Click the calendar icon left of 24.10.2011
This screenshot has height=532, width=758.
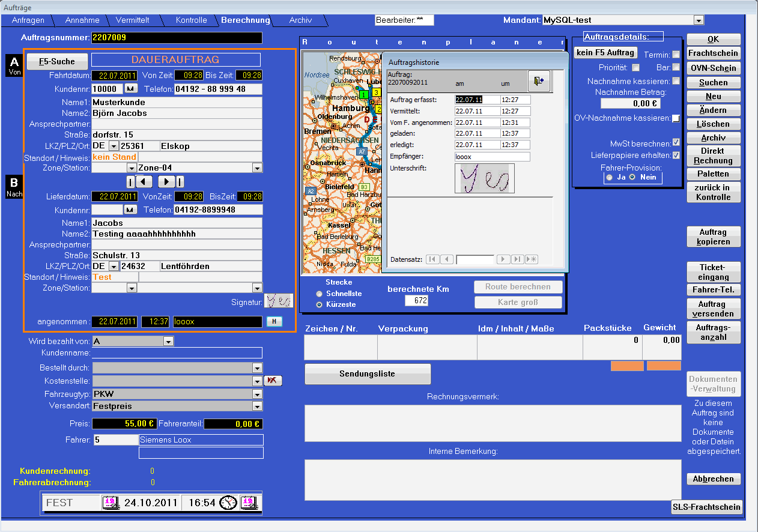[110, 503]
